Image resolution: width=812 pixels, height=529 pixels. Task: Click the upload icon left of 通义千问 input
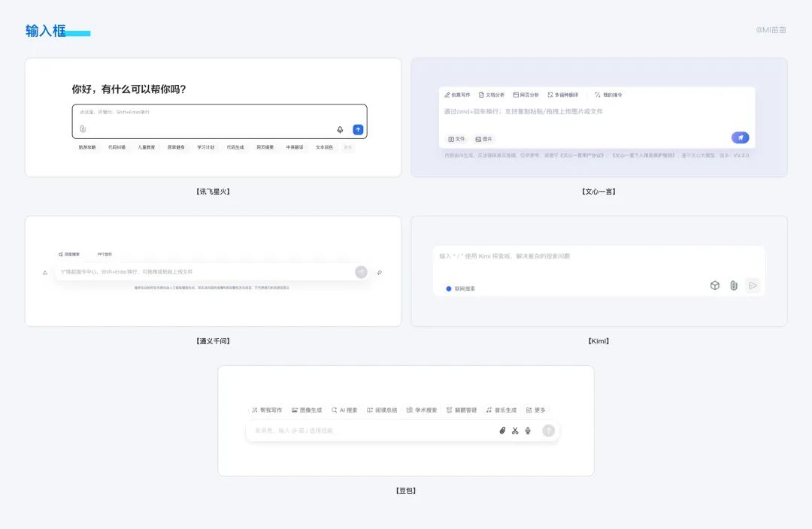tap(45, 272)
